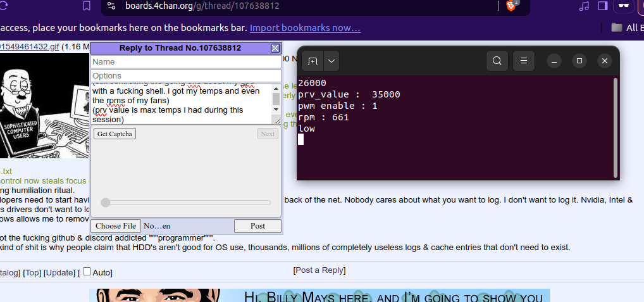The image size is (644, 302).
Task: Maximize the terminal window
Action: (579, 61)
